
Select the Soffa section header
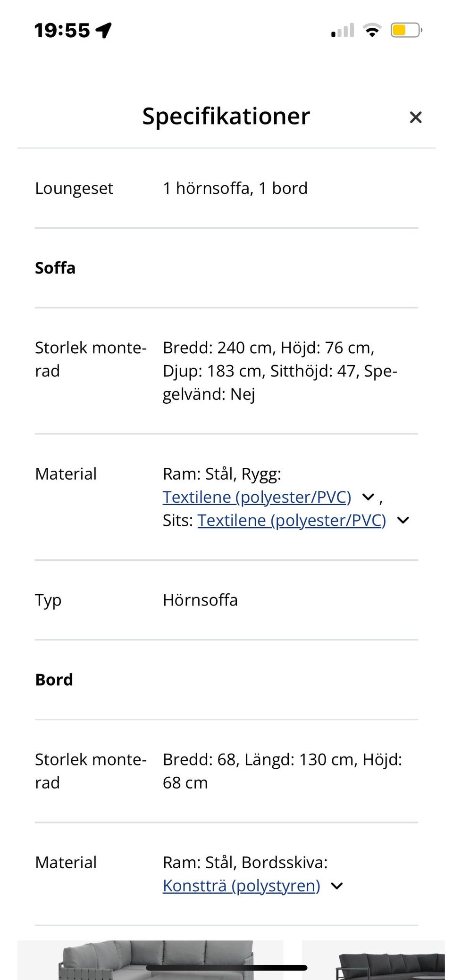click(x=55, y=268)
